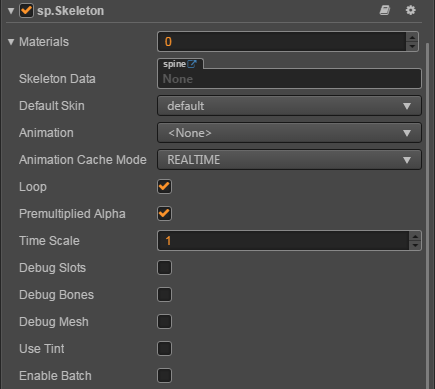Open the spine asset link icon
This screenshot has height=389, width=435.
click(x=192, y=64)
